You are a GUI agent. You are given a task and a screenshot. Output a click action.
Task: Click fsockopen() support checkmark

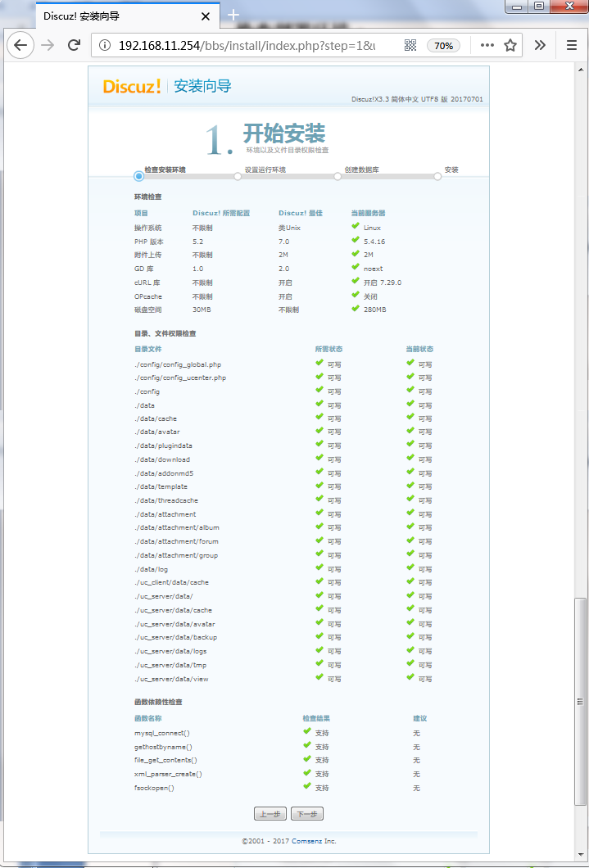tap(307, 785)
